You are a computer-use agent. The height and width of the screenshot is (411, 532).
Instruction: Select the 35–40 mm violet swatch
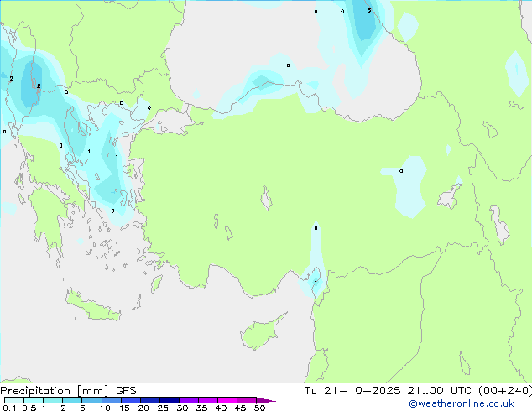[x=207, y=400]
